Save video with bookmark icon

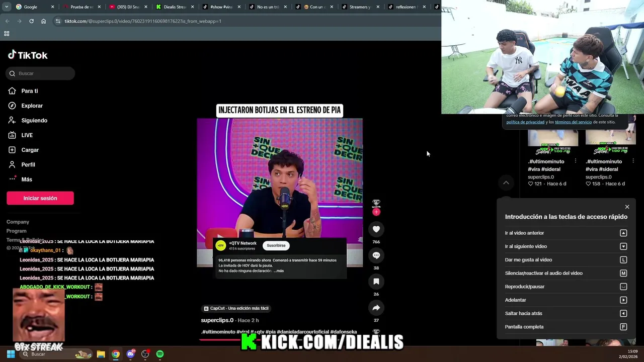click(376, 282)
